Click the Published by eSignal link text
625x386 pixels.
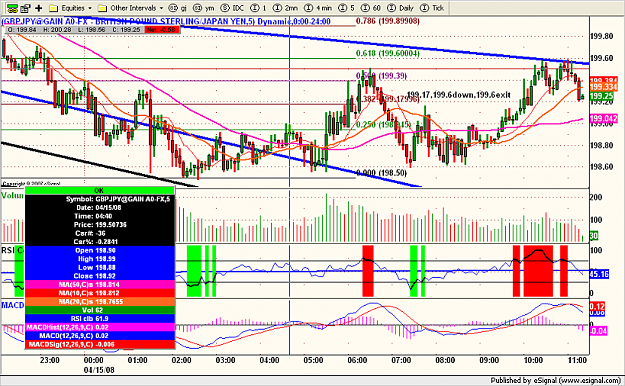[x=555, y=380]
